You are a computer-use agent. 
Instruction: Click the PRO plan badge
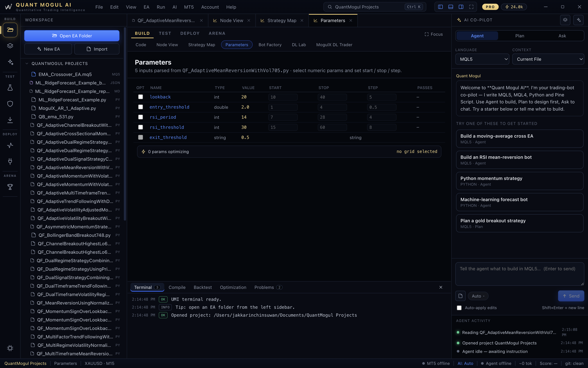pos(490,7)
